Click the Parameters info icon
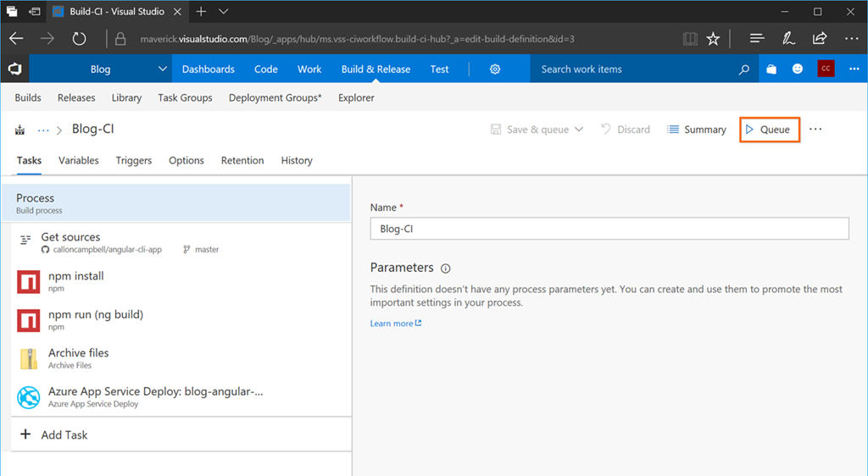 click(x=446, y=268)
